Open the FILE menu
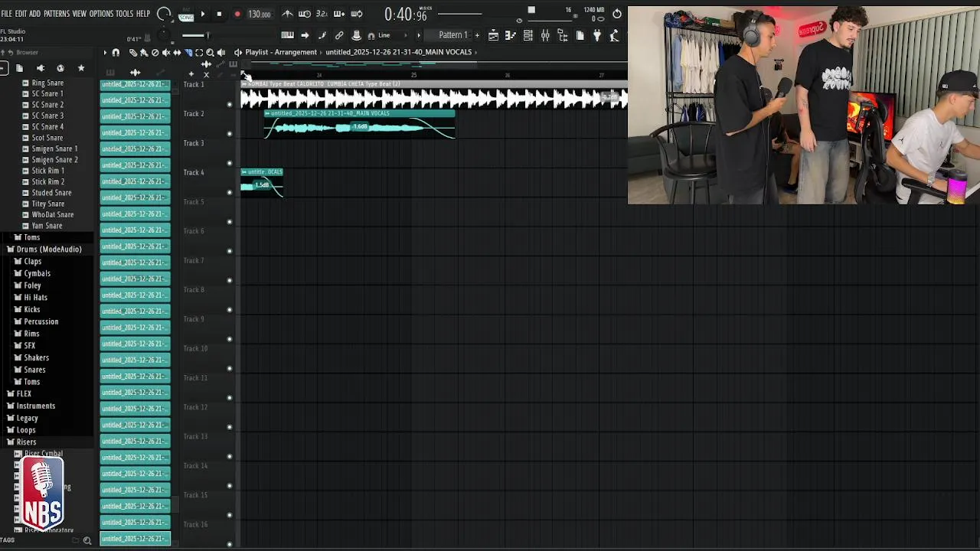Screen dimensions: 980x551 coord(6,14)
